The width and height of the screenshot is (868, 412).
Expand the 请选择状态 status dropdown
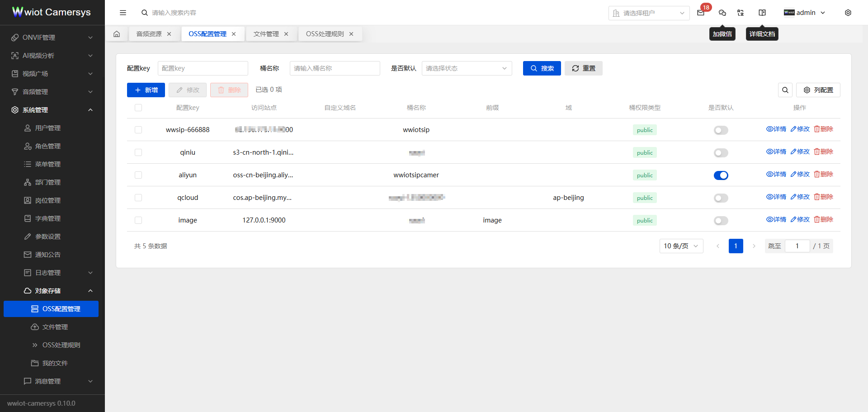(467, 68)
